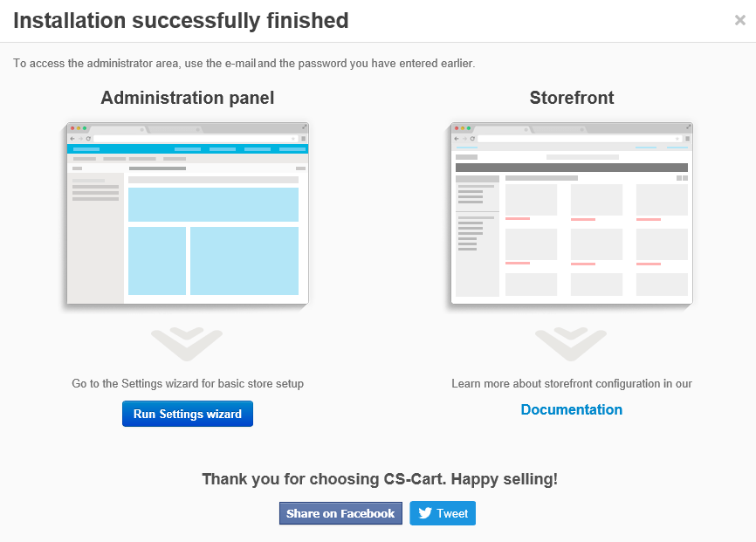Click hamburger menu icon in Storefront mockup
The width and height of the screenshot is (756, 542).
pos(687,138)
